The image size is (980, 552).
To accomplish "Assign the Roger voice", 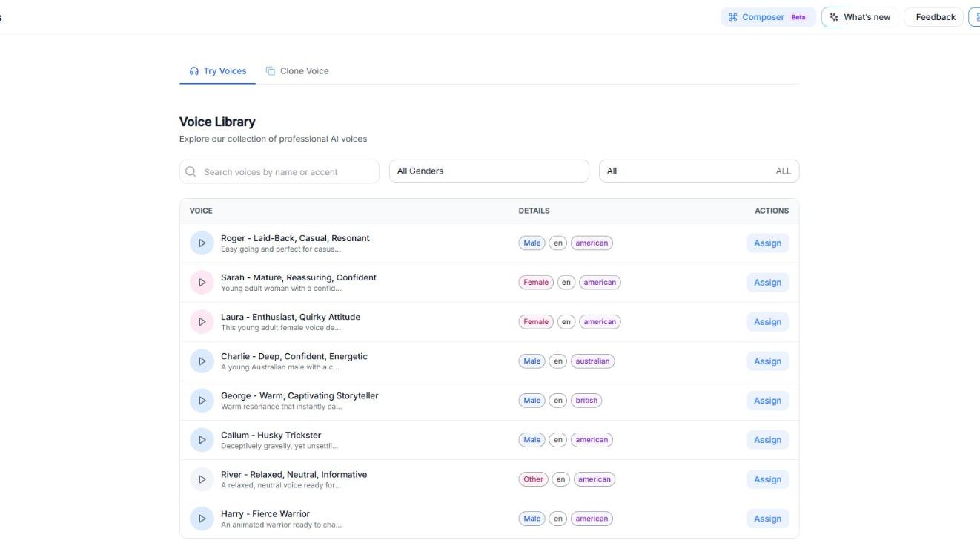I will [x=767, y=243].
